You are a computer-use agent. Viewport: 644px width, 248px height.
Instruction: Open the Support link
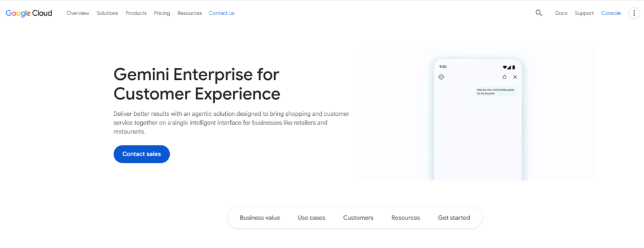pyautogui.click(x=584, y=13)
